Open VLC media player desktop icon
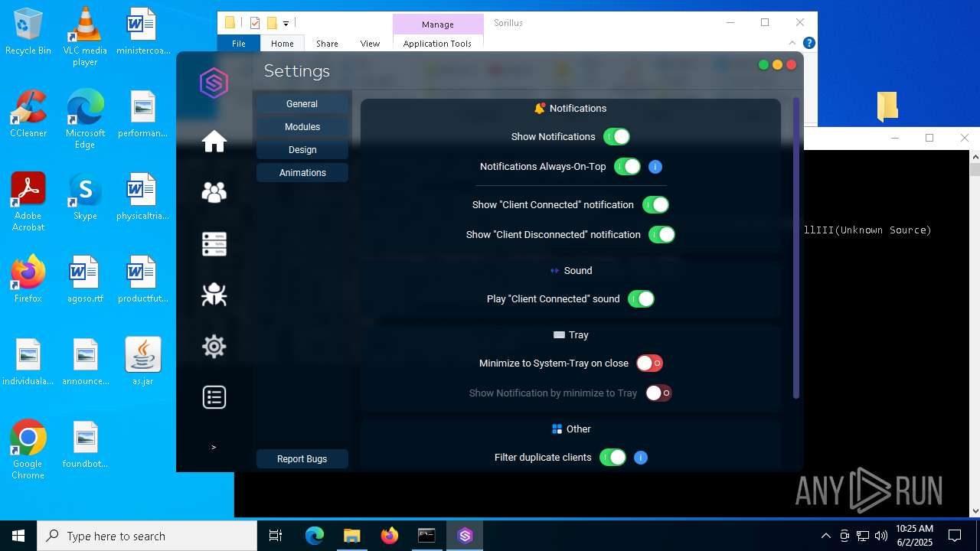This screenshot has width=980, height=551. coord(85,37)
